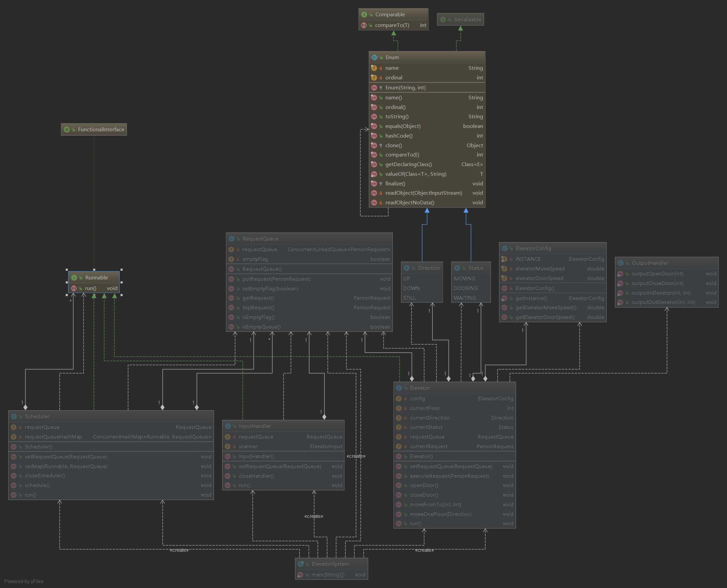Select the openDoor() method row
This screenshot has height=588, width=727.
coord(455,485)
